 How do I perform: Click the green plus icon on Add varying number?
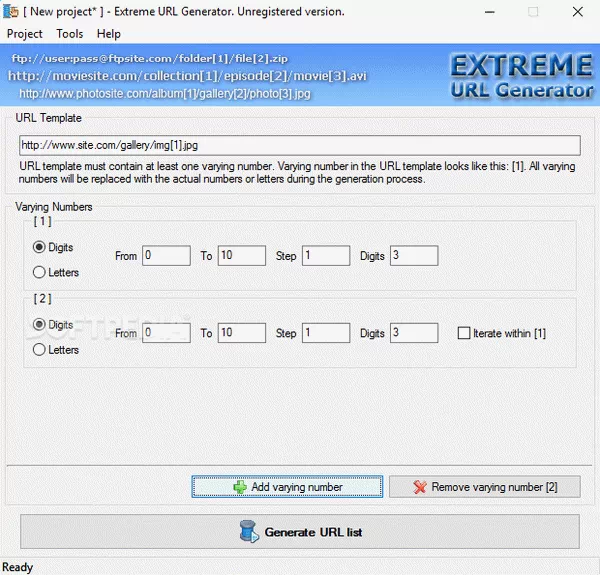240,487
